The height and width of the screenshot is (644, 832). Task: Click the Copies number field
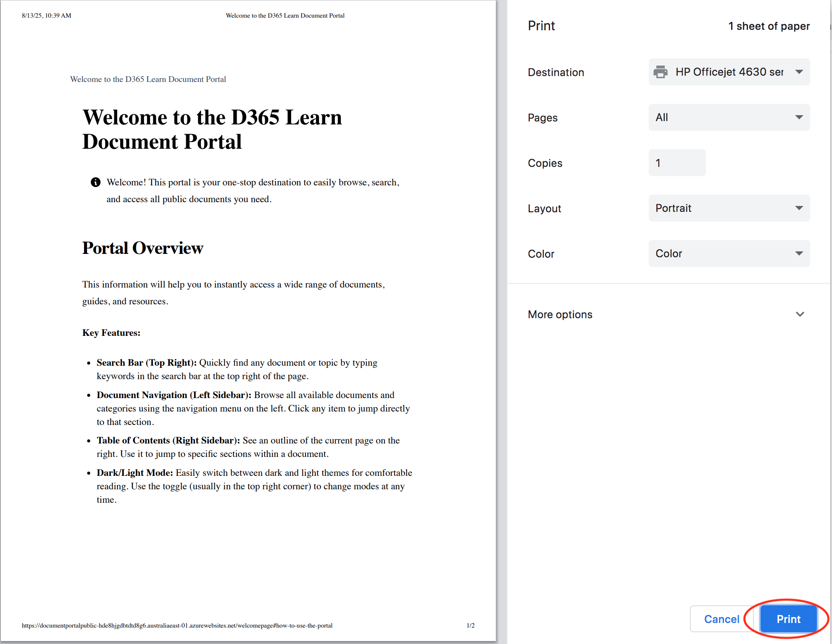[x=677, y=163]
